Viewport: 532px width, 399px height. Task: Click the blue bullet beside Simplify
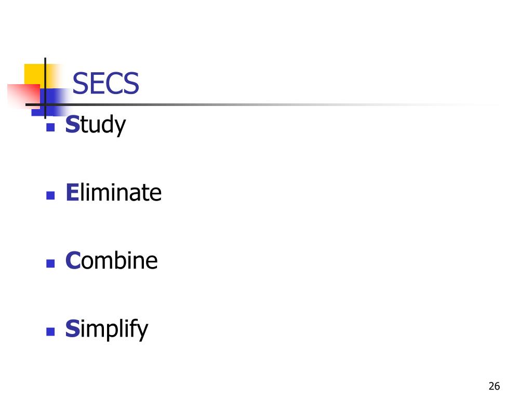(50, 331)
